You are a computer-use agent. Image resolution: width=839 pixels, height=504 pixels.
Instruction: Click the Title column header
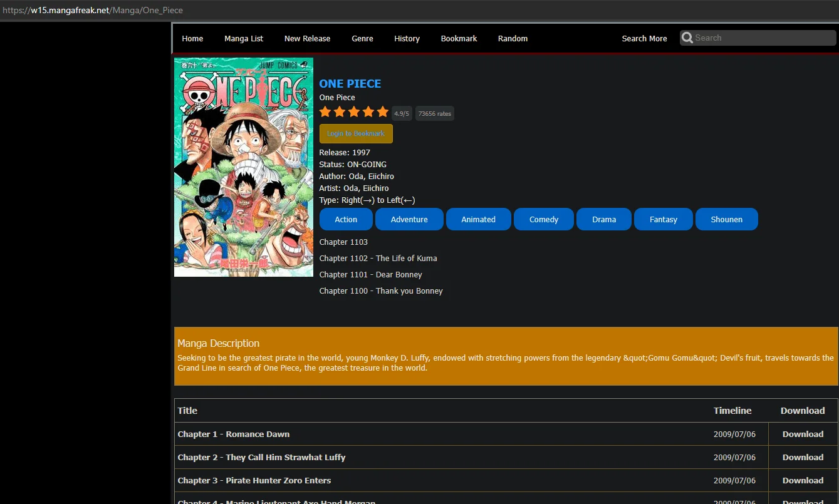(187, 411)
